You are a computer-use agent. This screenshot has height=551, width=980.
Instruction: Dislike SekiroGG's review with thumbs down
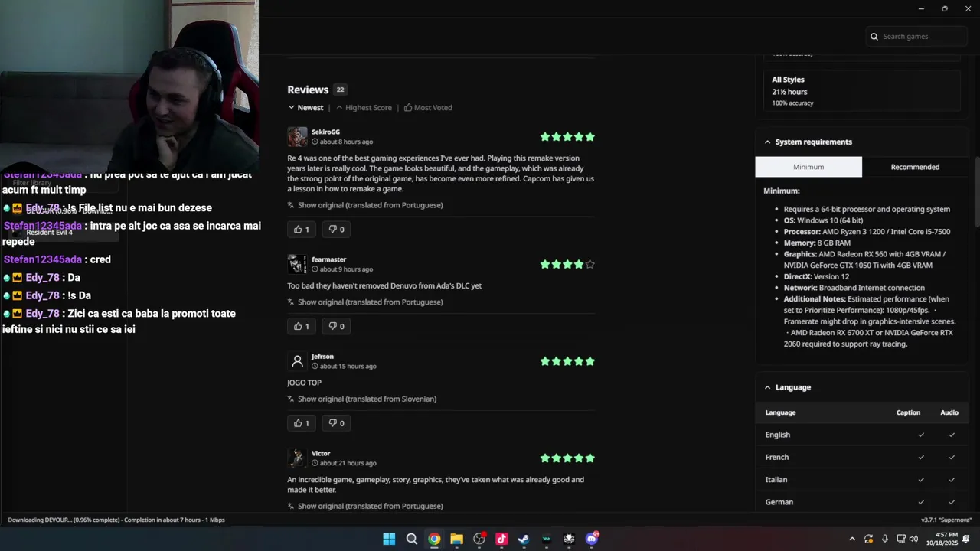point(336,230)
